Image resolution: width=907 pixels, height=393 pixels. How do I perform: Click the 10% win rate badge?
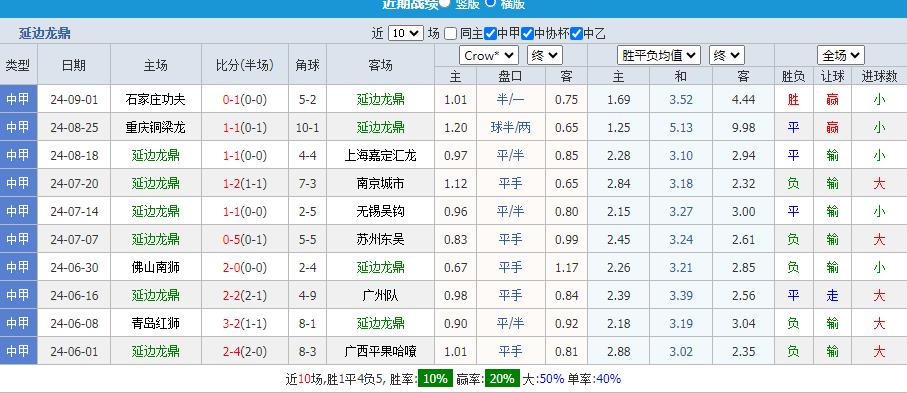coord(435,379)
